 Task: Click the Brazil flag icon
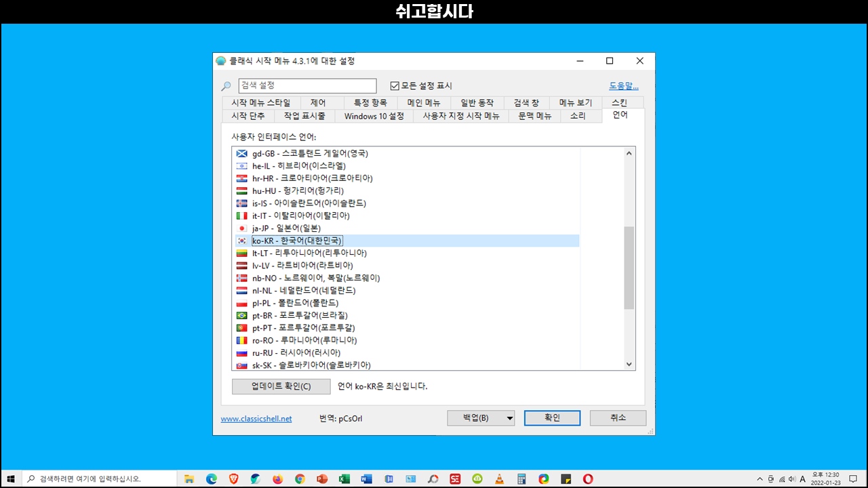pos(241,315)
